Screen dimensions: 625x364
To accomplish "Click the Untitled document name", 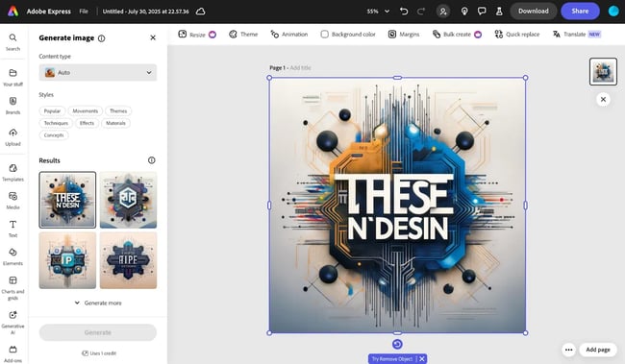I will (145, 12).
